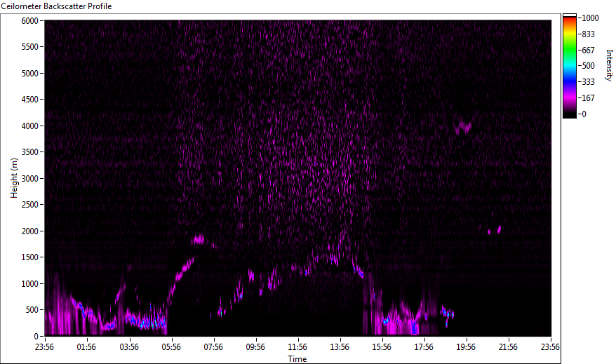Select the 500 intensity scale value

(588, 66)
